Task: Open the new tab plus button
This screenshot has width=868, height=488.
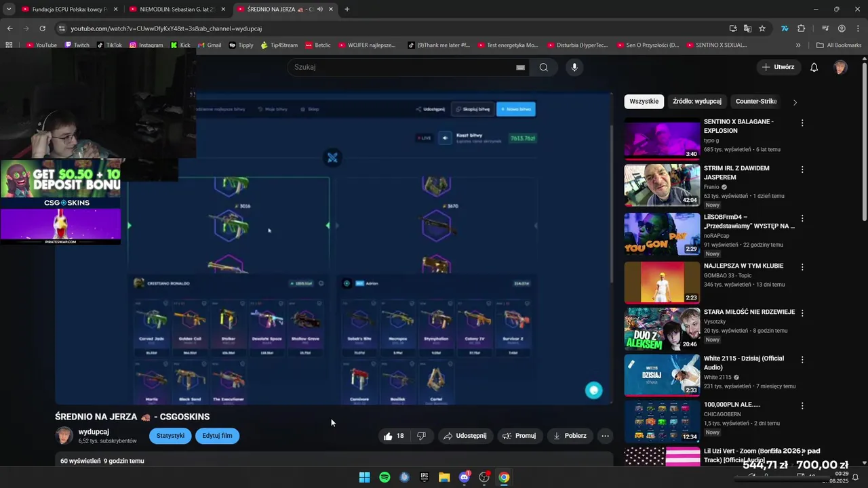Action: pyautogui.click(x=347, y=9)
